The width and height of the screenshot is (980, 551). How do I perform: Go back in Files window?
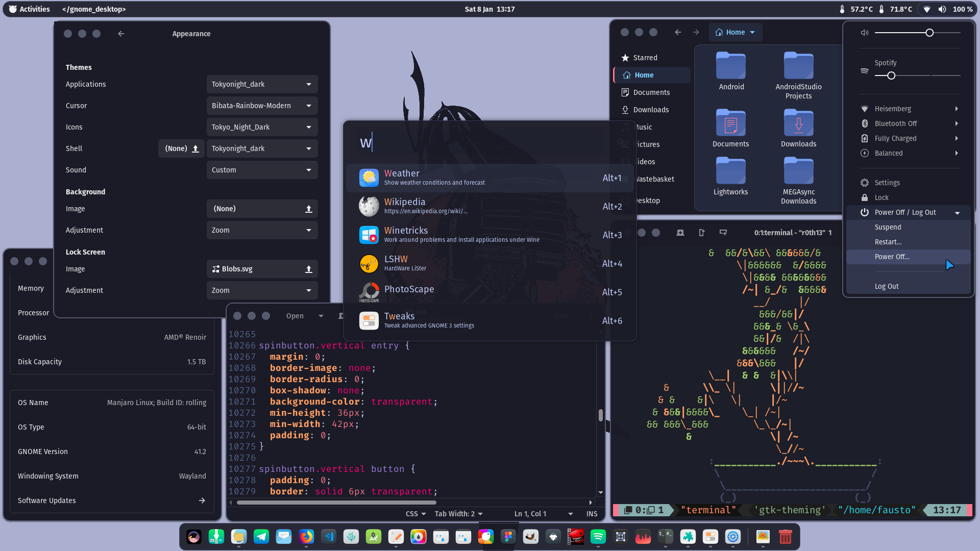point(678,32)
